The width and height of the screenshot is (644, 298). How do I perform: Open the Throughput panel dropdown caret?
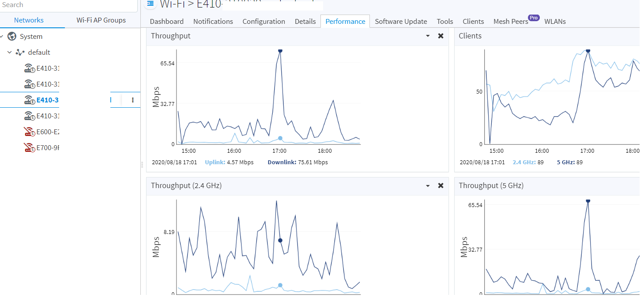tap(428, 36)
